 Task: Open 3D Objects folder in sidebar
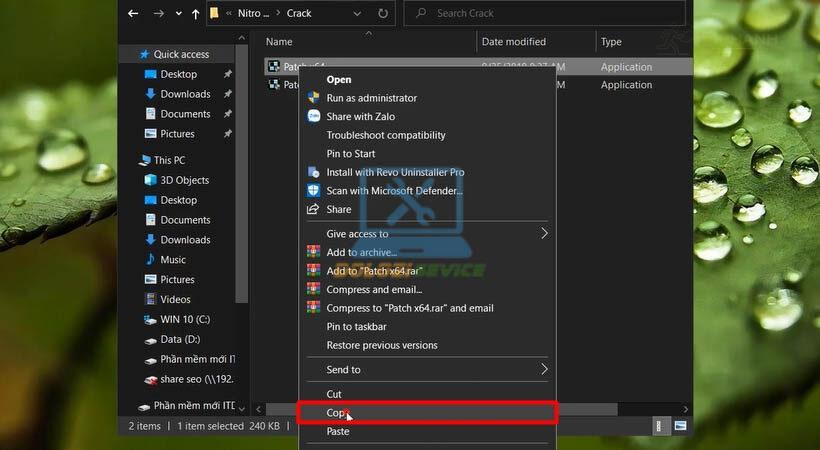coord(184,180)
